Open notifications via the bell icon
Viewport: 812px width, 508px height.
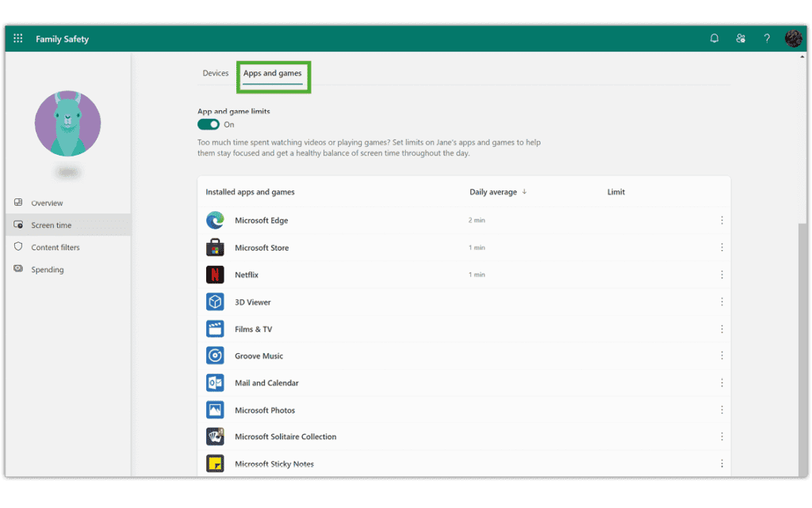[714, 38]
